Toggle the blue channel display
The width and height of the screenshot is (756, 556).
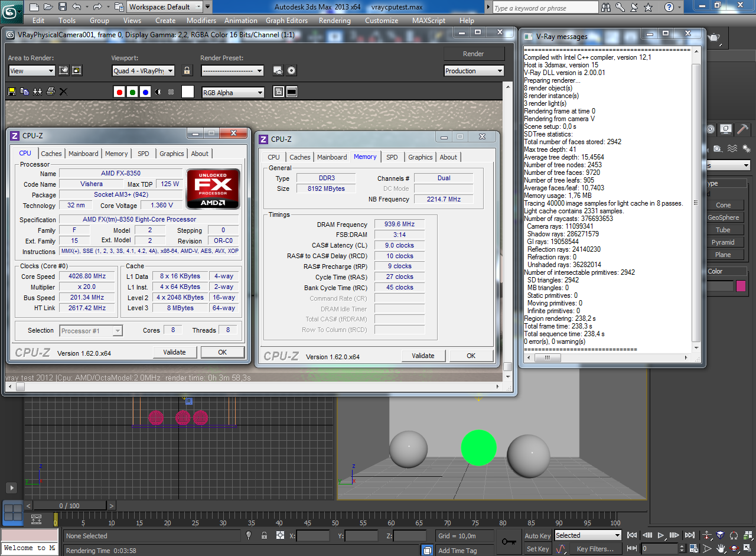pyautogui.click(x=145, y=92)
